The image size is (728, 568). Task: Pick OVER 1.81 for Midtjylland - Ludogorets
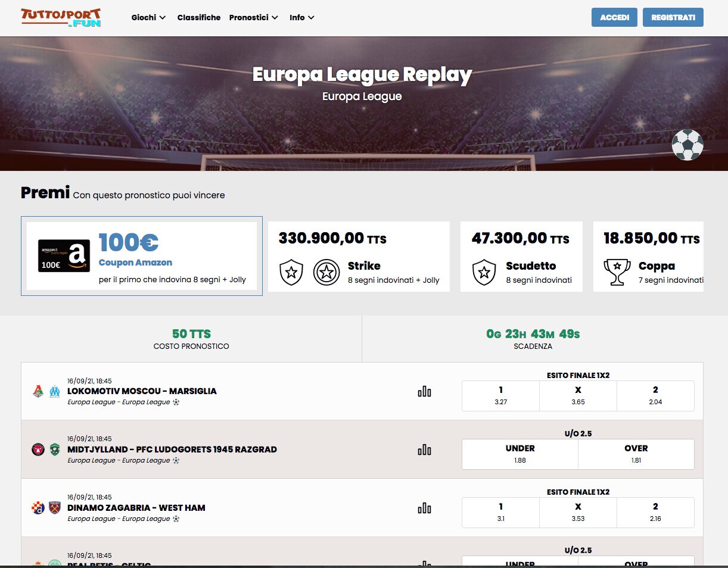636,454
